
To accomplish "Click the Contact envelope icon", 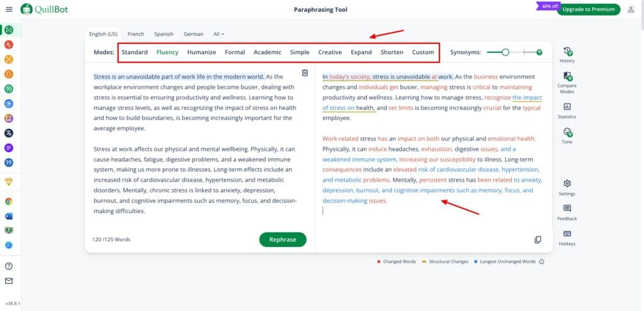I will (x=9, y=281).
